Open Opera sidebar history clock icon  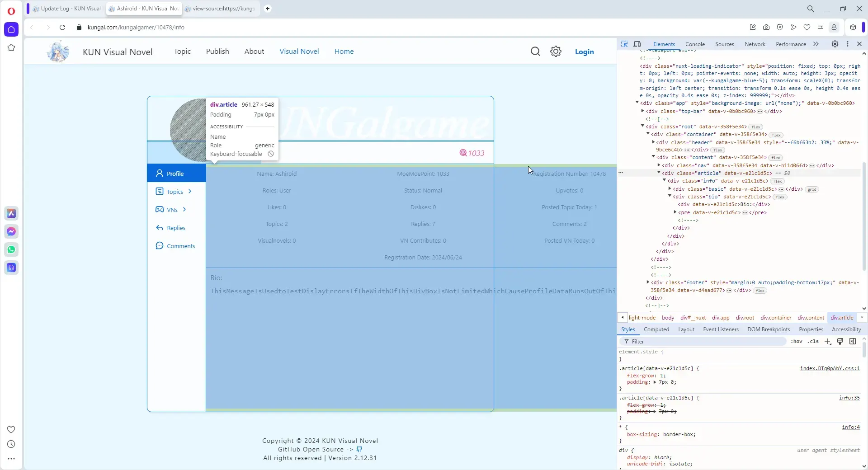11,444
